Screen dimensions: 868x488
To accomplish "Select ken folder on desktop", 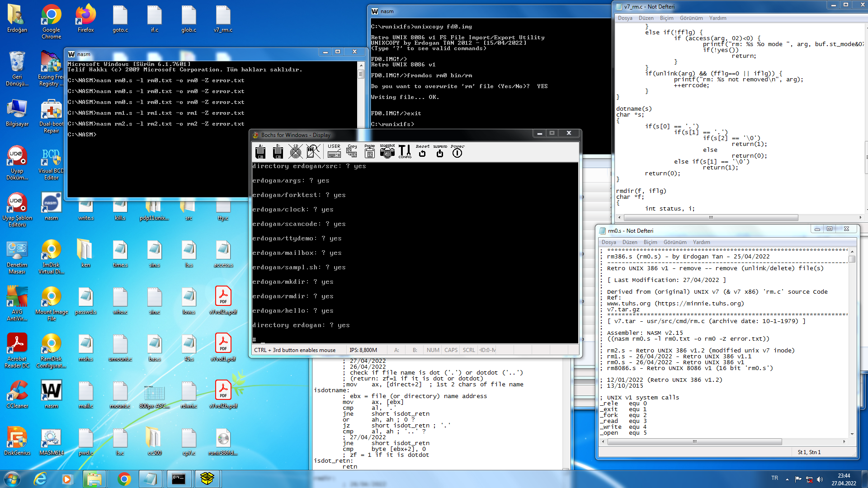I will click(x=85, y=253).
